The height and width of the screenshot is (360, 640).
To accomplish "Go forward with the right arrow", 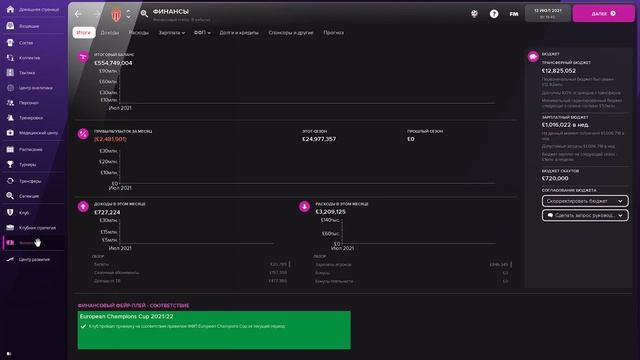I will coord(96,14).
